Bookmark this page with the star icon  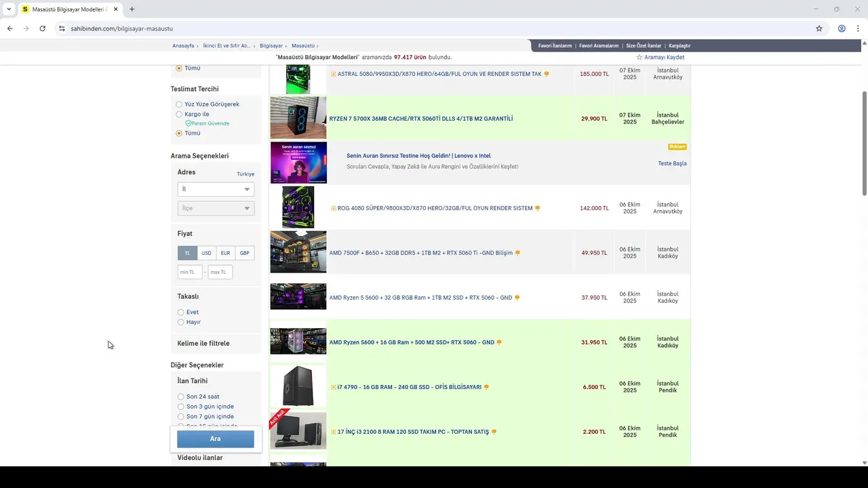(819, 28)
